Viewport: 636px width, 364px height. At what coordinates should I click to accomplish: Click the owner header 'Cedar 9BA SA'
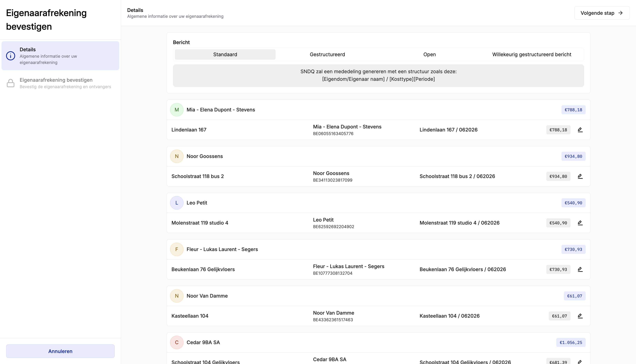[203, 342]
